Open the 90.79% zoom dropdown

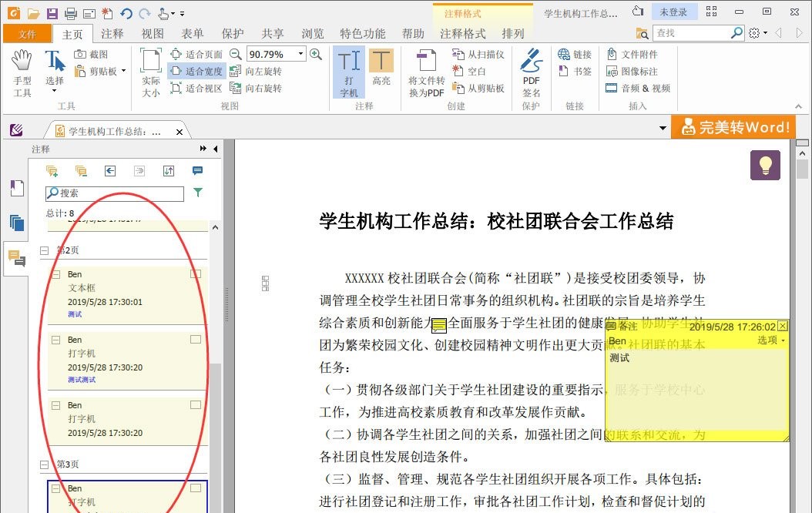coord(300,54)
